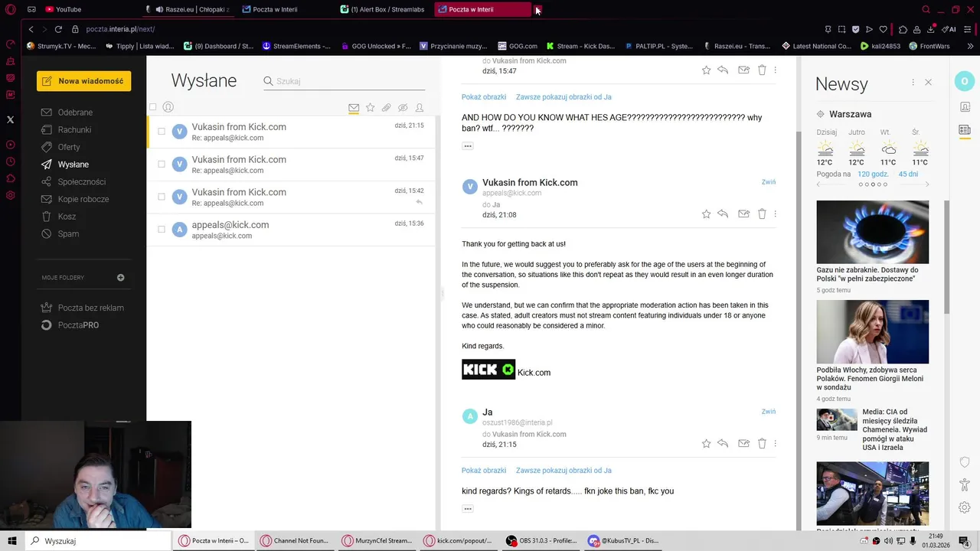This screenshot has width=980, height=551.
Task: Check the box for the 21:15 Vukasin message
Action: click(162, 132)
